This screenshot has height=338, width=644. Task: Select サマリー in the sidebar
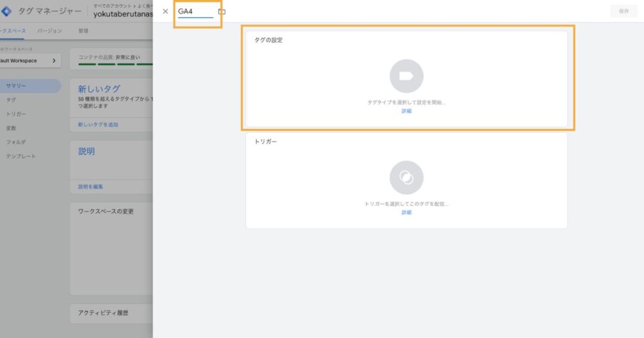(30, 85)
